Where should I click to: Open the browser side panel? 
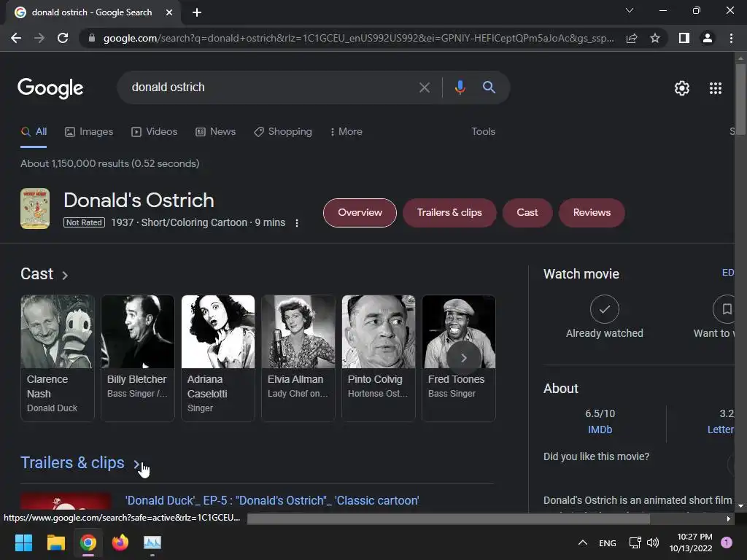684,38
